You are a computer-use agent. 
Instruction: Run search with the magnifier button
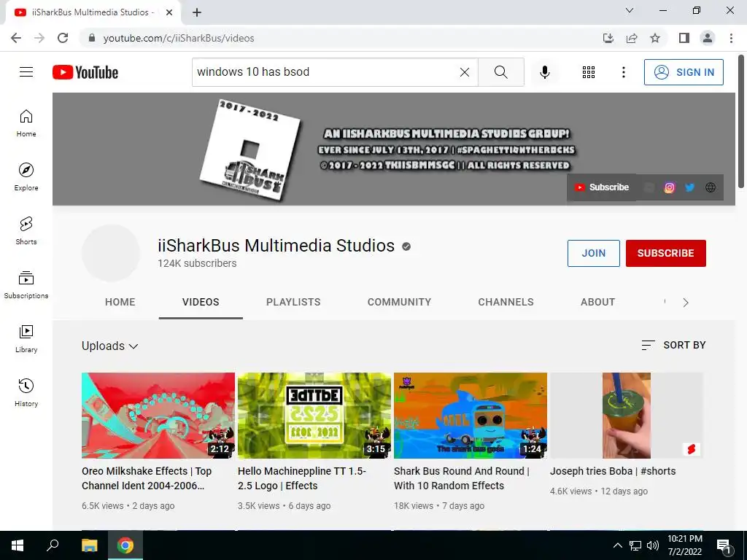pos(500,72)
